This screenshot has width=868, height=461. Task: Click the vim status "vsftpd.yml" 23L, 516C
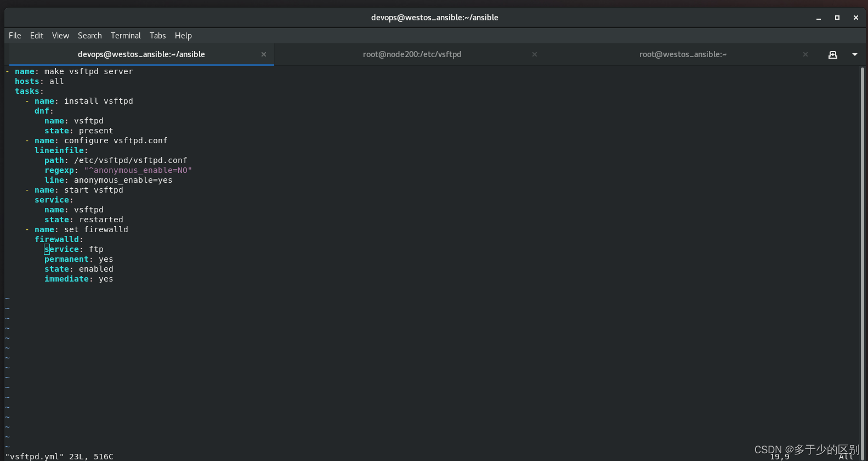(x=59, y=457)
